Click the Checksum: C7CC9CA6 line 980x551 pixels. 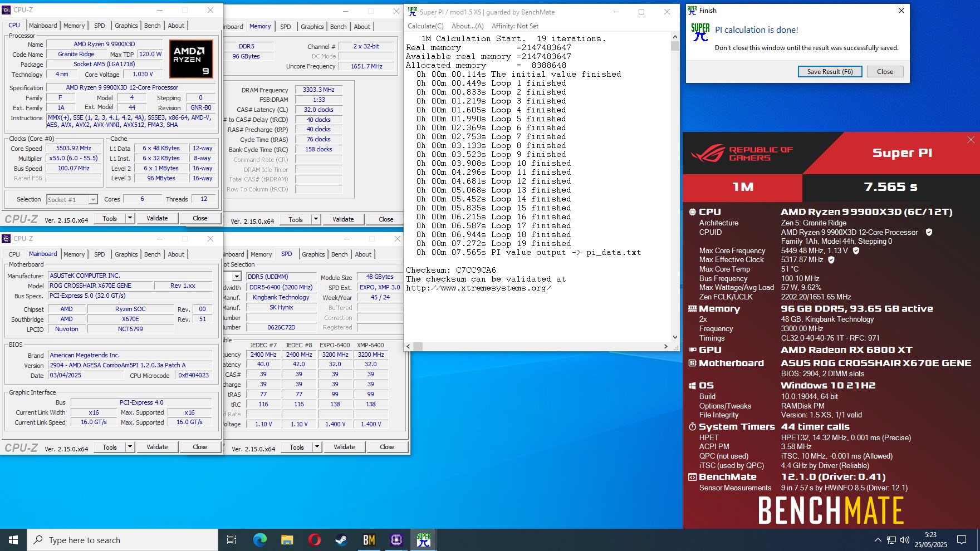(x=451, y=270)
